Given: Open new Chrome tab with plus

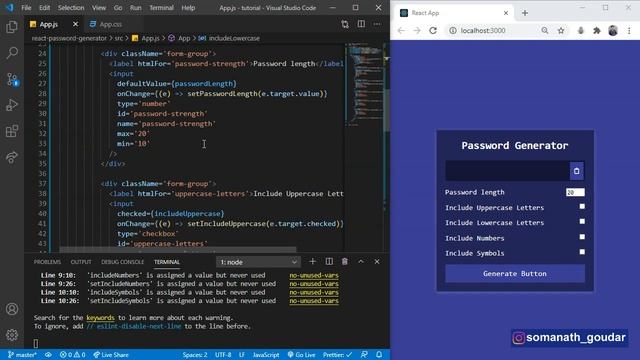Looking at the screenshot, I should click(525, 13).
